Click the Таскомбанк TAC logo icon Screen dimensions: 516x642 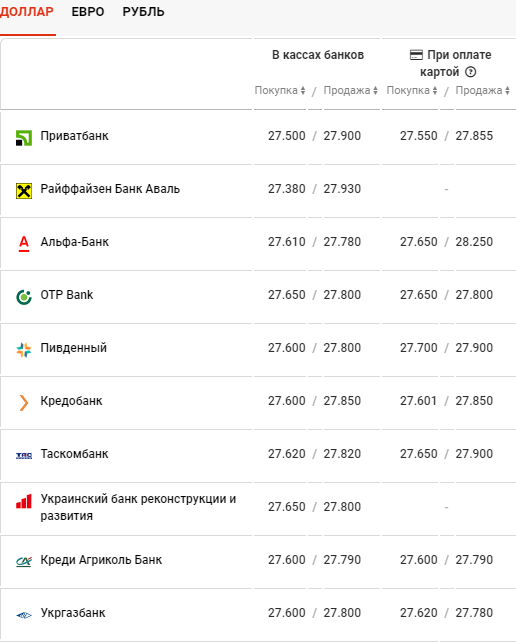[24, 456]
